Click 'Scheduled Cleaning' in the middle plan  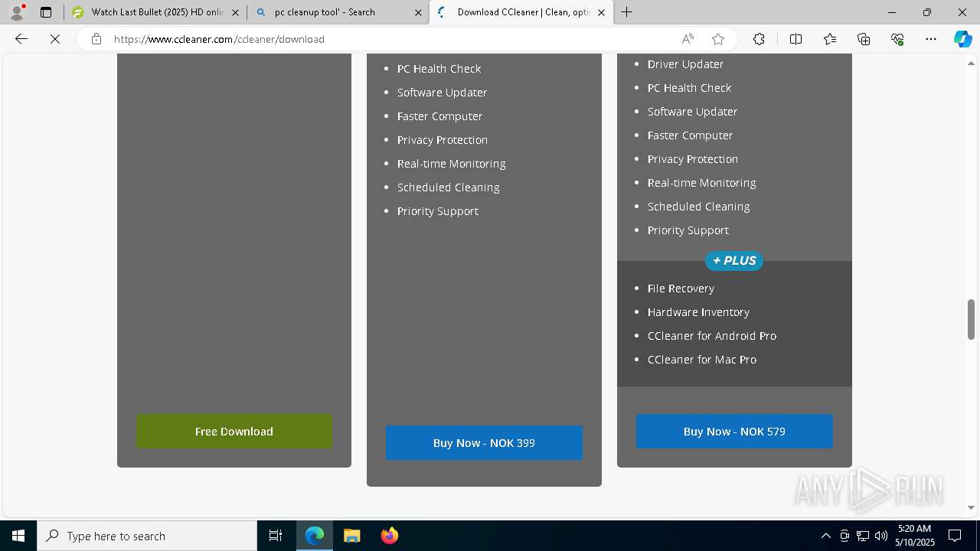coord(448,187)
